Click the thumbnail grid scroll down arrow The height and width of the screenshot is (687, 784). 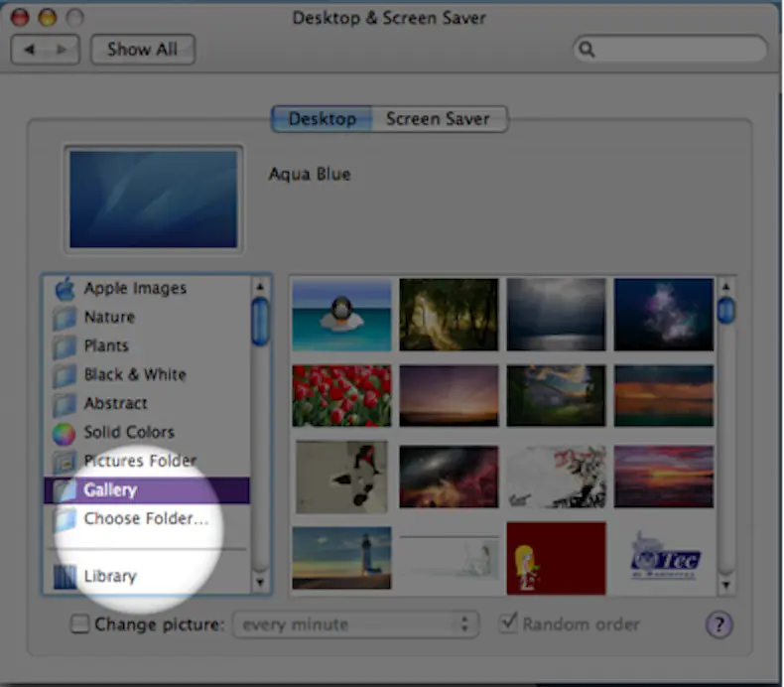pyautogui.click(x=726, y=585)
